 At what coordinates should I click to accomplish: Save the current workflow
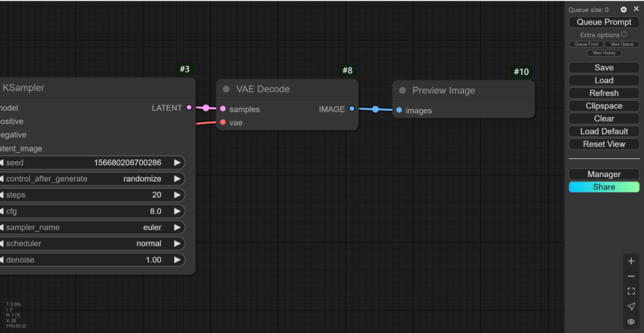603,68
